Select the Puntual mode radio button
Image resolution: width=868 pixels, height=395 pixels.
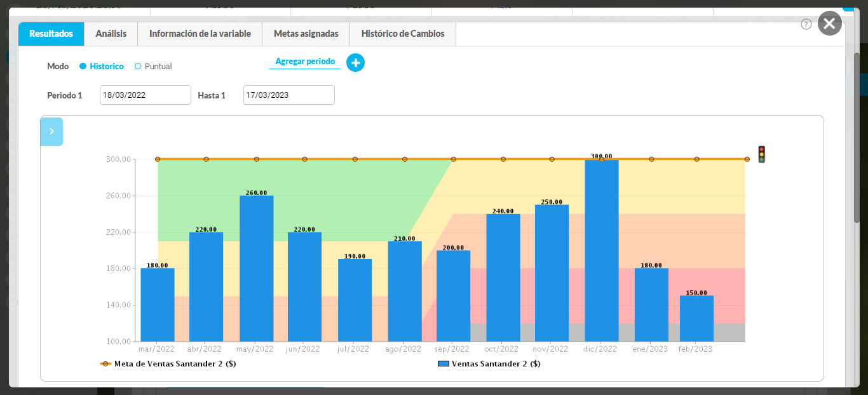pos(138,66)
